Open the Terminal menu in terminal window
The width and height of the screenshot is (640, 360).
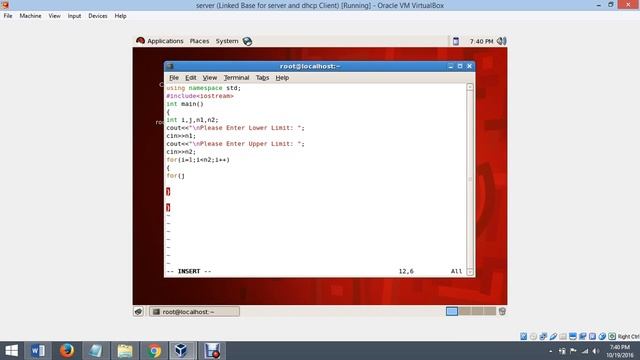pos(236,78)
